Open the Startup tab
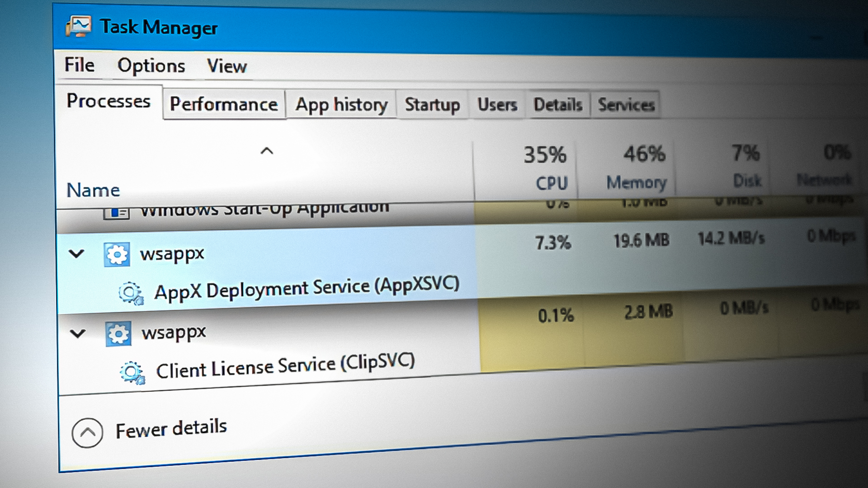Screen dimensions: 868x488 [x=432, y=105]
